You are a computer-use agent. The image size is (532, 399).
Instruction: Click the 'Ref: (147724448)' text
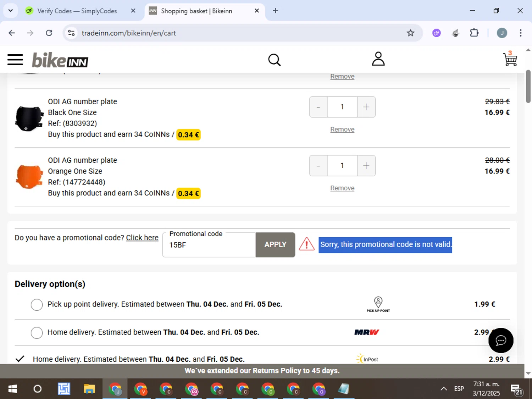(77, 182)
